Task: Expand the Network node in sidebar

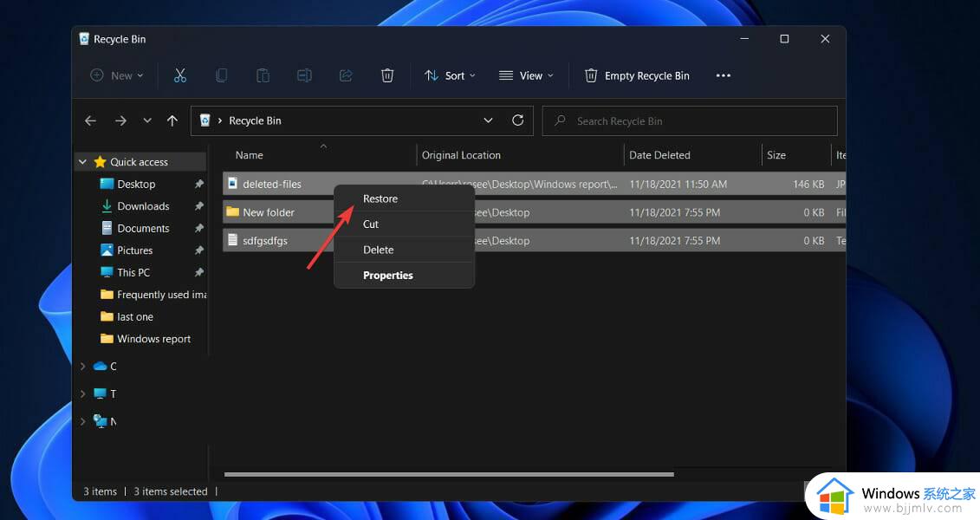Action: [x=82, y=421]
